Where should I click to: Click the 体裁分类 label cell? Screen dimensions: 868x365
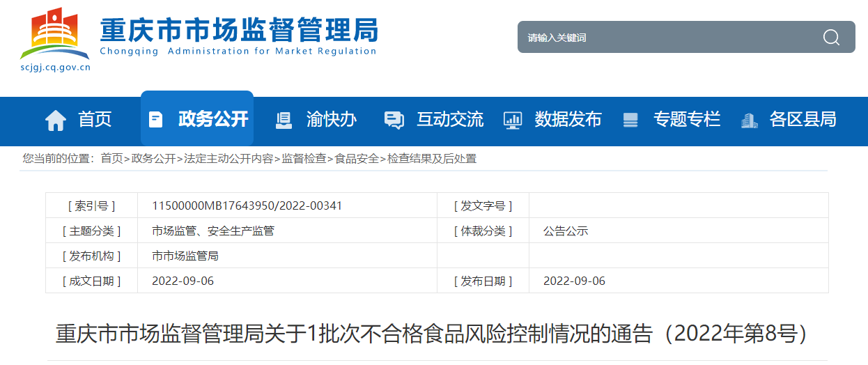(x=483, y=231)
